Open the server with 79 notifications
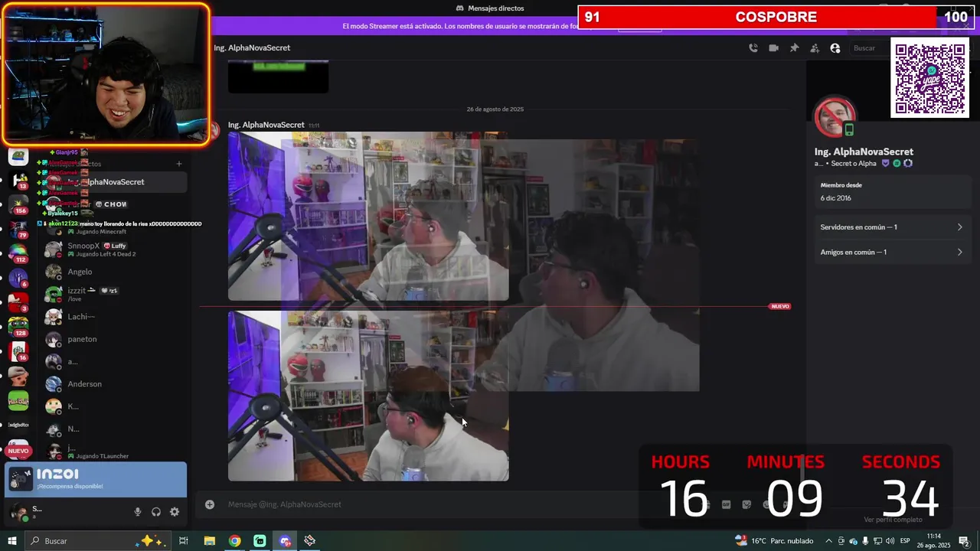 pyautogui.click(x=18, y=228)
